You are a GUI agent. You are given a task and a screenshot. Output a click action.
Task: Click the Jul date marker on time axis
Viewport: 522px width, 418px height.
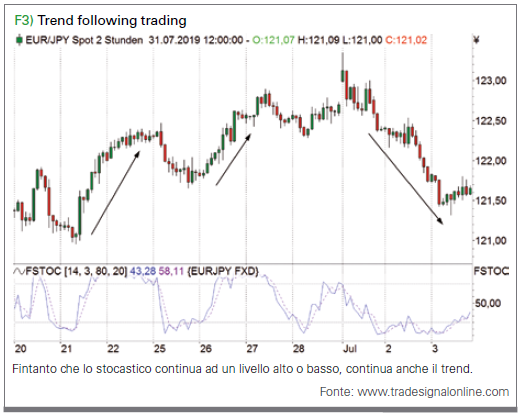pos(350,349)
